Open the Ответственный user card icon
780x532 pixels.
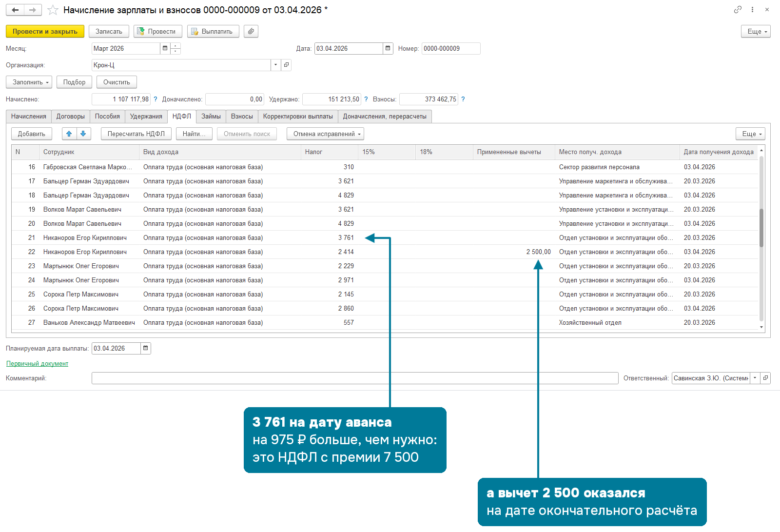(x=765, y=378)
